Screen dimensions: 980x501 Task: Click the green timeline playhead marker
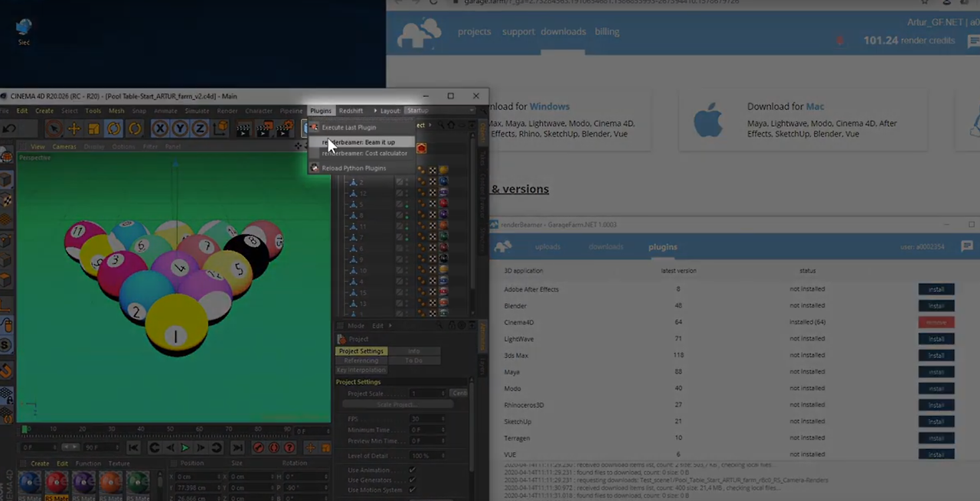pos(25,430)
